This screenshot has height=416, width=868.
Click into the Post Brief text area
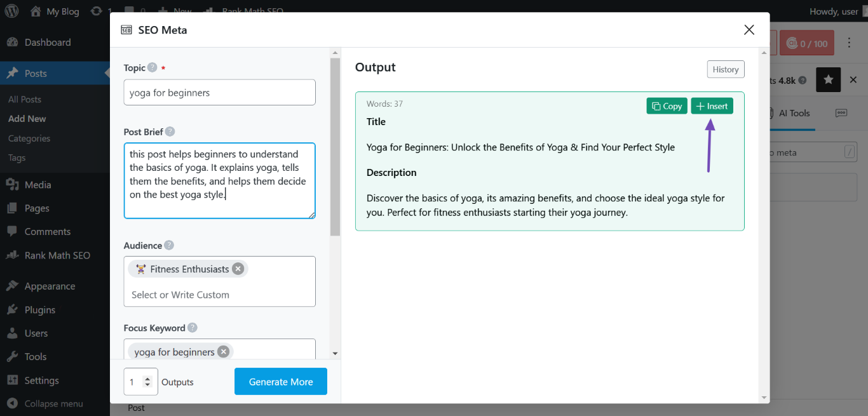click(x=220, y=180)
